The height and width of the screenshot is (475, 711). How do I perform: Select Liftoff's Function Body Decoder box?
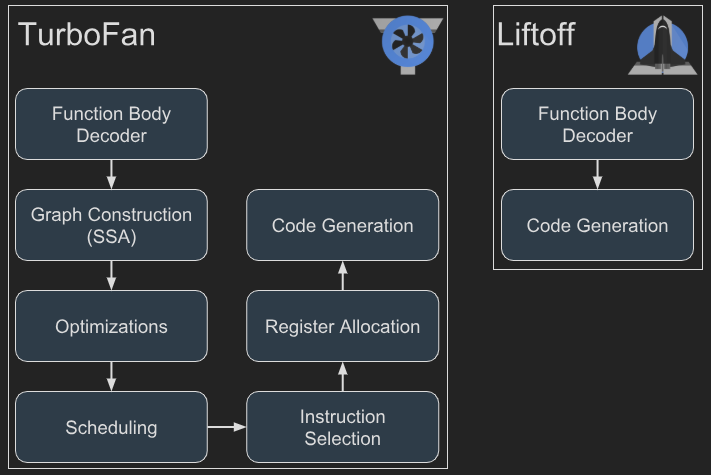coord(597,124)
